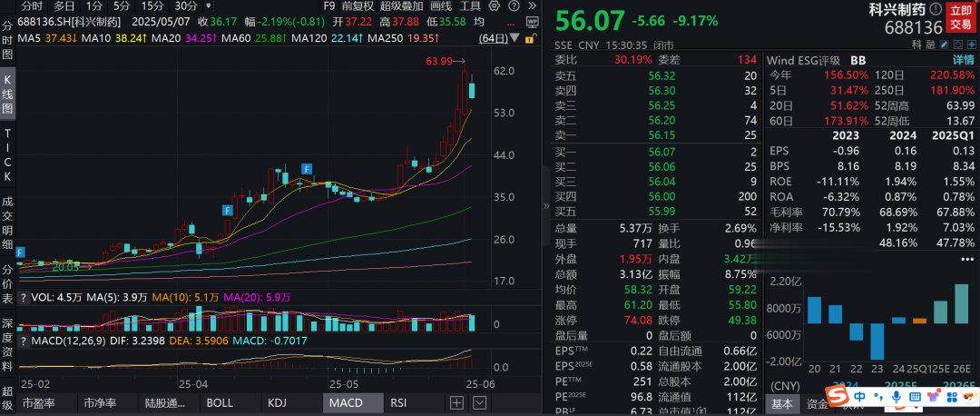This screenshot has width=980, height=416.
Task: Switch to 15分 chart period
Action: pos(152,7)
